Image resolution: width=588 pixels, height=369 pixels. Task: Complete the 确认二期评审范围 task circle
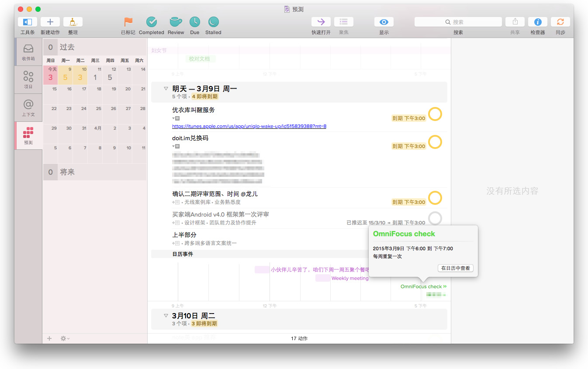pyautogui.click(x=435, y=198)
